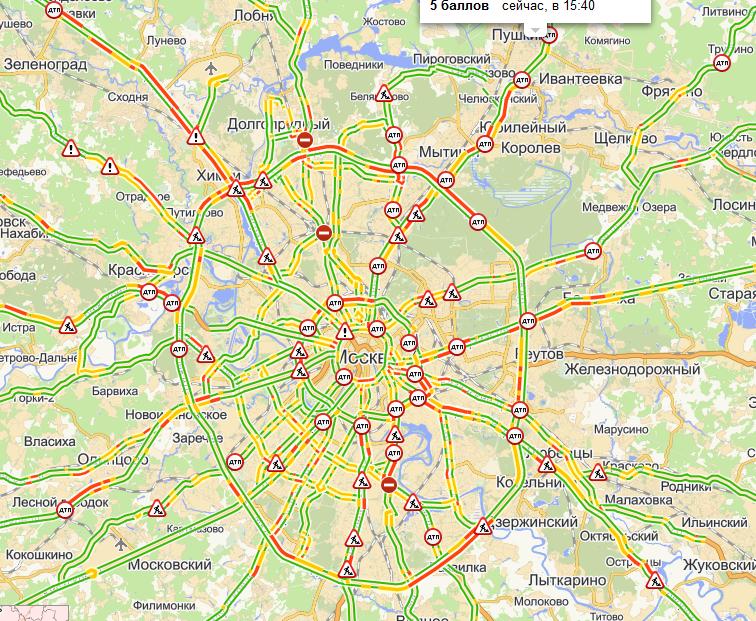Click the ДТП marker at Пушкино
The height and width of the screenshot is (621, 756).
[x=549, y=35]
